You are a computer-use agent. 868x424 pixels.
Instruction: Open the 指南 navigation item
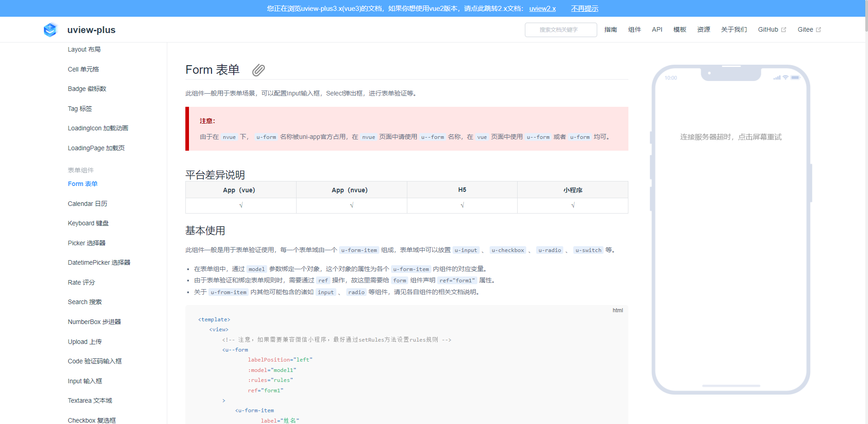(611, 29)
